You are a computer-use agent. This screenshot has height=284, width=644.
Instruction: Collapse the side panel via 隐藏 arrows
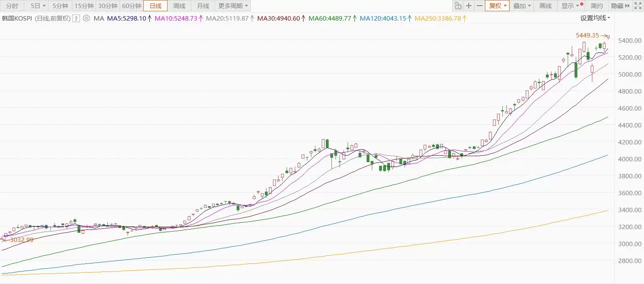click(620, 6)
